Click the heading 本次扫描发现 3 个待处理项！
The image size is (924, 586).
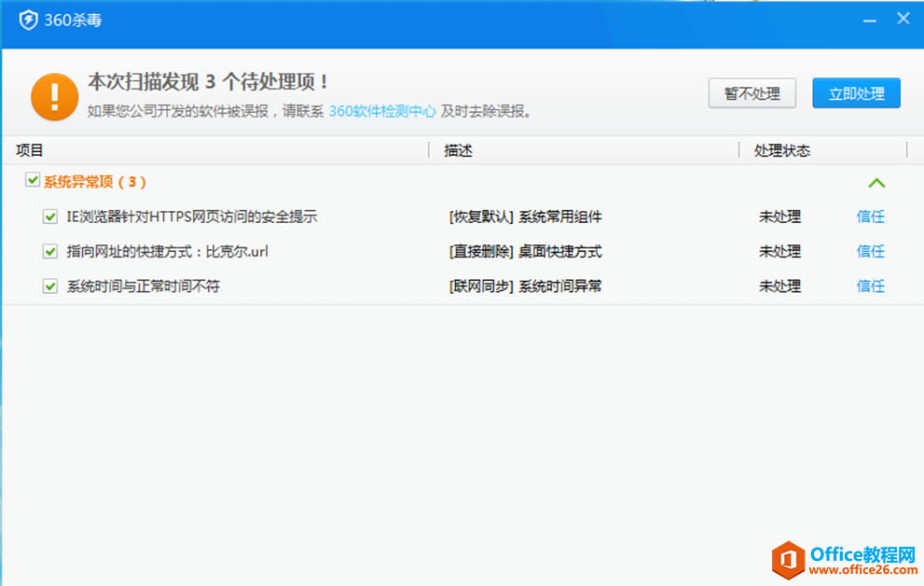(x=209, y=82)
